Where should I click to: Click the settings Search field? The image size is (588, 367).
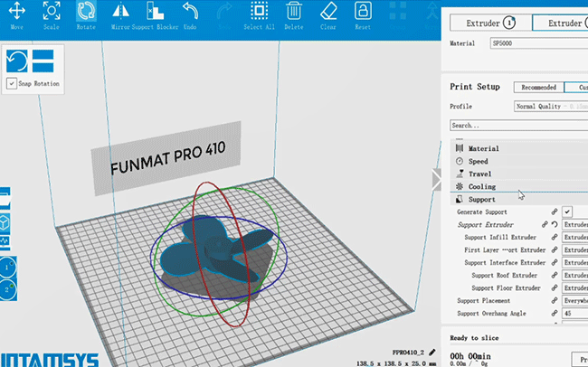click(519, 126)
